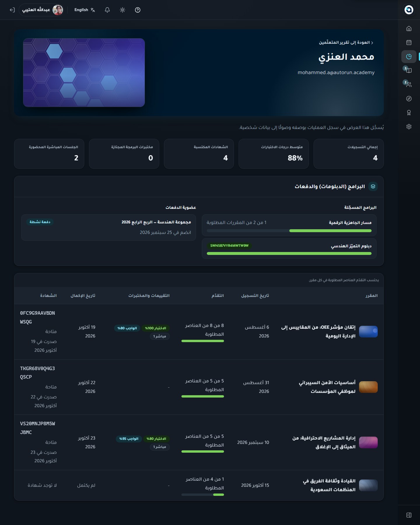The height and width of the screenshot is (525, 420).
Task: Open the courses book icon with badge
Action: tap(409, 71)
